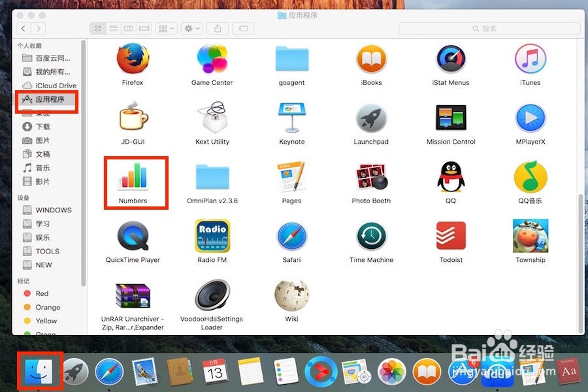Viewport: 588px width, 392px height.
Task: Click the UnRAR Unarchiver app icon
Action: tap(133, 296)
